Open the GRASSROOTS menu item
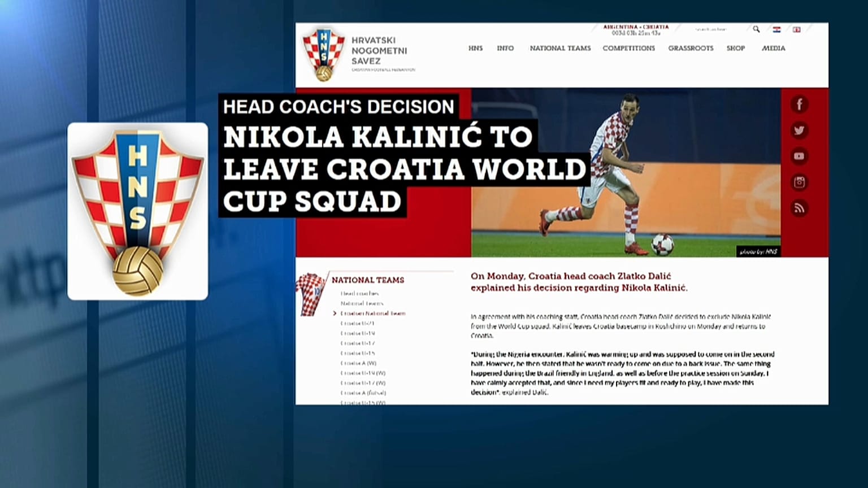The height and width of the screenshot is (488, 868). (691, 49)
